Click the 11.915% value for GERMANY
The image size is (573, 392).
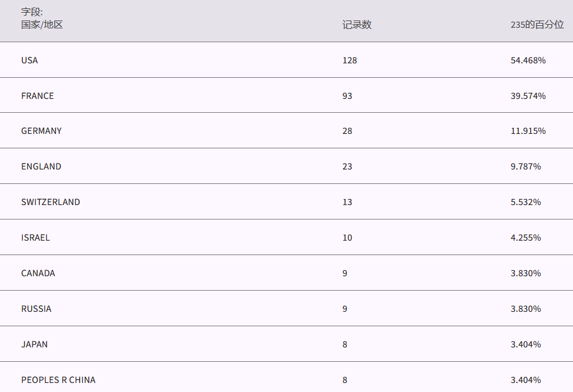tap(528, 131)
